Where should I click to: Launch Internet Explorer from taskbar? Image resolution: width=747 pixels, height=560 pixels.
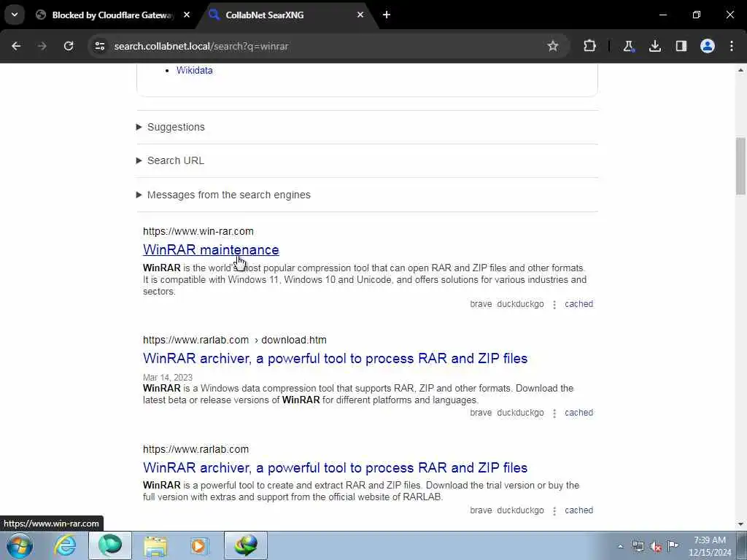pos(65,545)
